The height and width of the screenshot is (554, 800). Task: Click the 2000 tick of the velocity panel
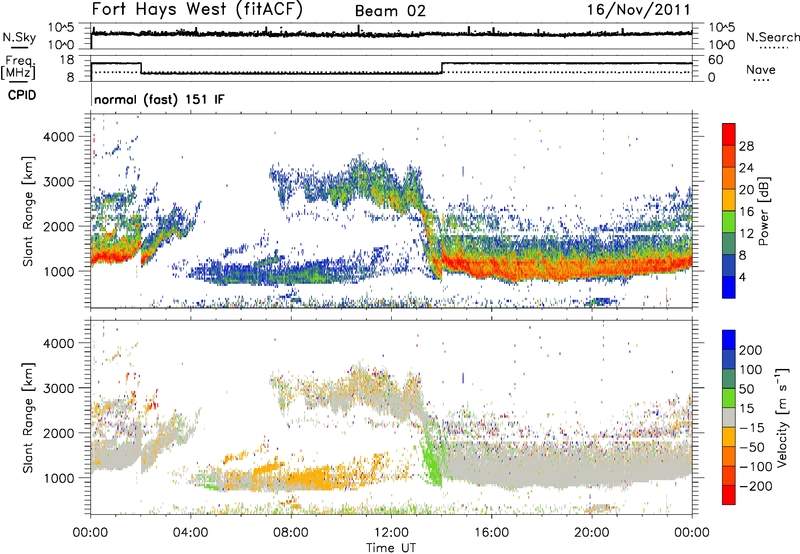click(x=58, y=433)
